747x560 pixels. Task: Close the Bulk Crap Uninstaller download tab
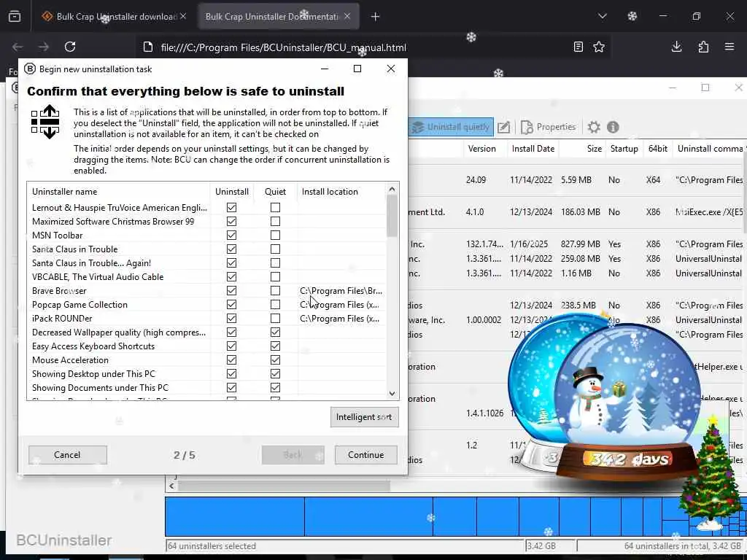tap(183, 16)
